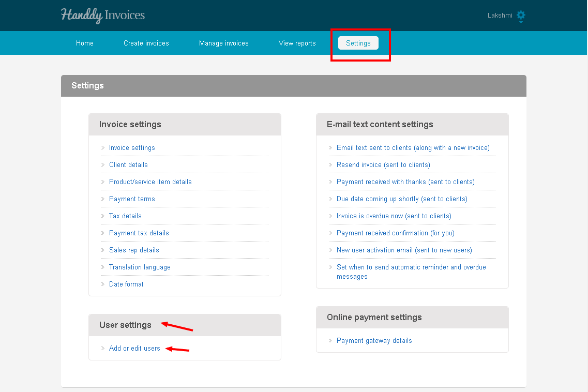The image size is (588, 392).
Task: Click Add or edit users
Action: (x=134, y=349)
